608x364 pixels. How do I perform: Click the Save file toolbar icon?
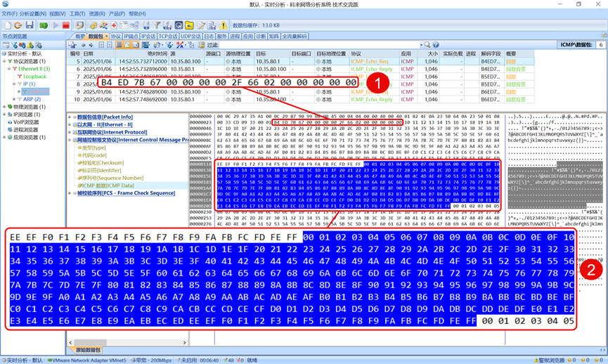(x=29, y=25)
